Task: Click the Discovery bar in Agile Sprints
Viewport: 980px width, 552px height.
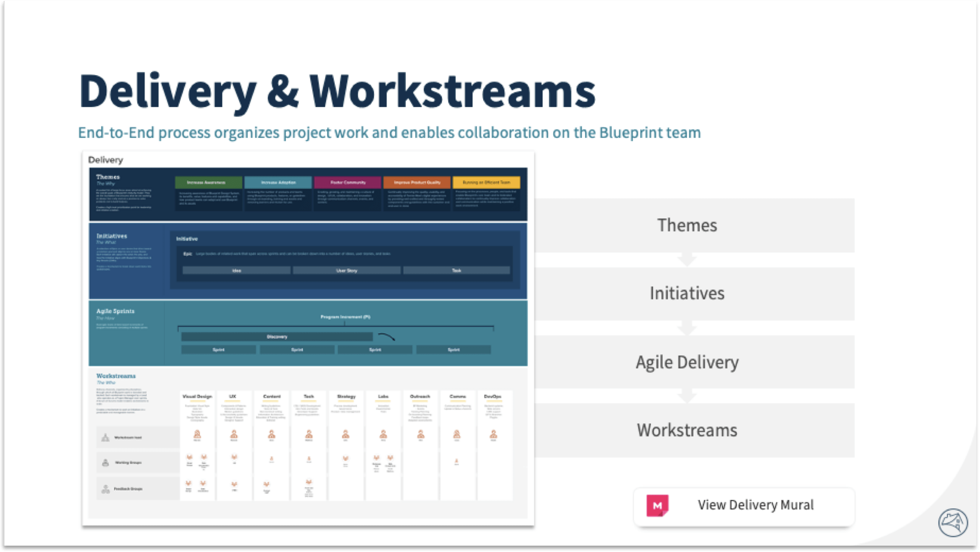Action: pos(277,337)
